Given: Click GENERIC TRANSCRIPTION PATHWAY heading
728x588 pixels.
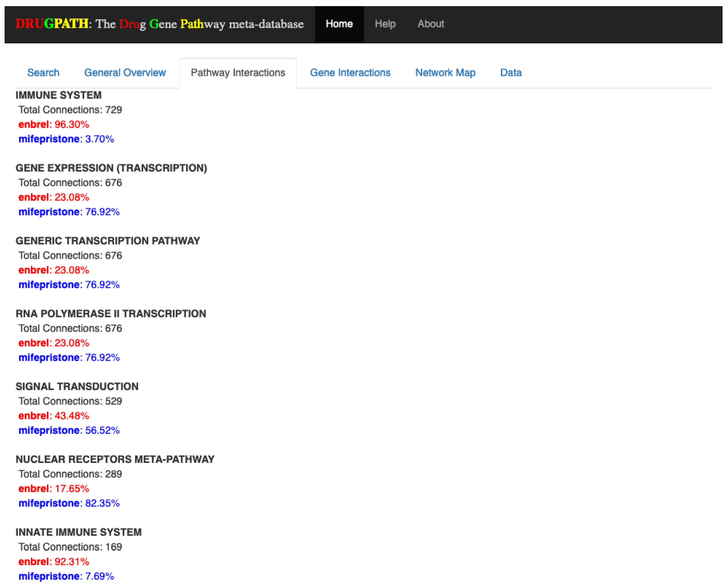Looking at the screenshot, I should point(108,241).
